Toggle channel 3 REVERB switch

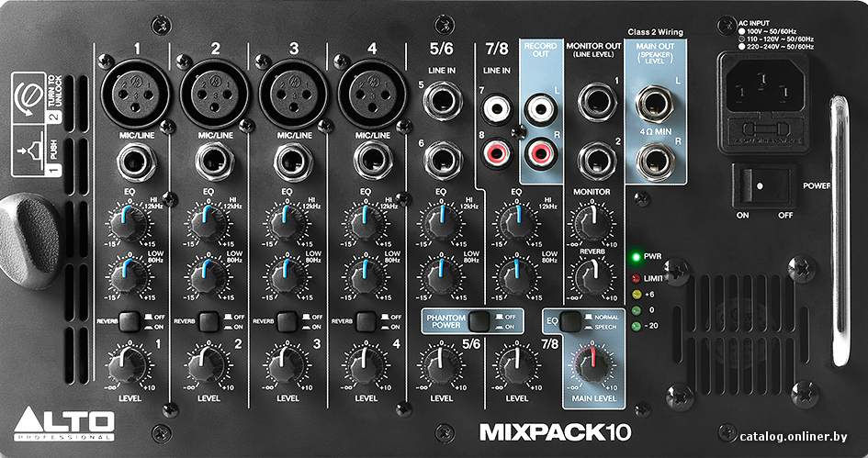tap(287, 321)
